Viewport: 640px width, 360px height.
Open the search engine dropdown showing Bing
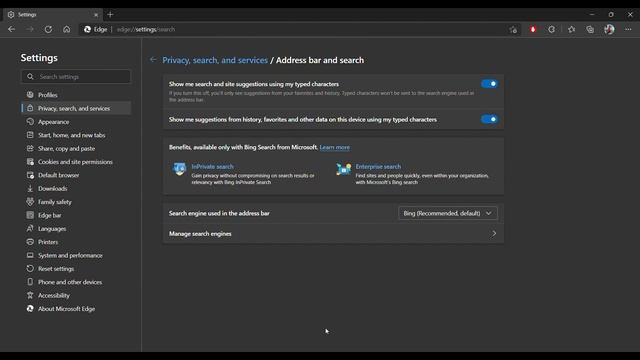click(448, 213)
